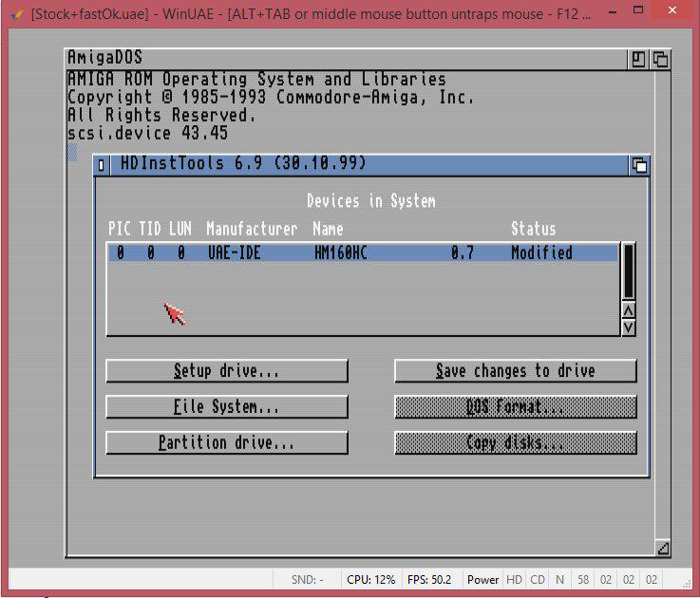Click the Status column header

[534, 229]
